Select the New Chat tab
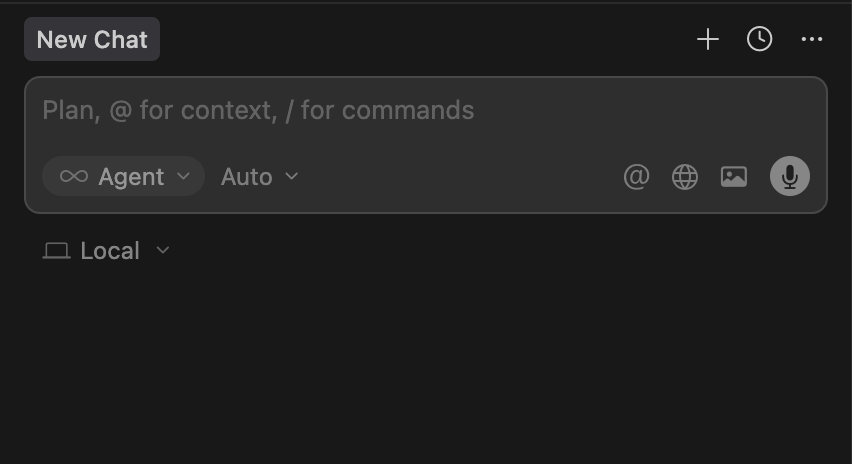 [x=92, y=40]
